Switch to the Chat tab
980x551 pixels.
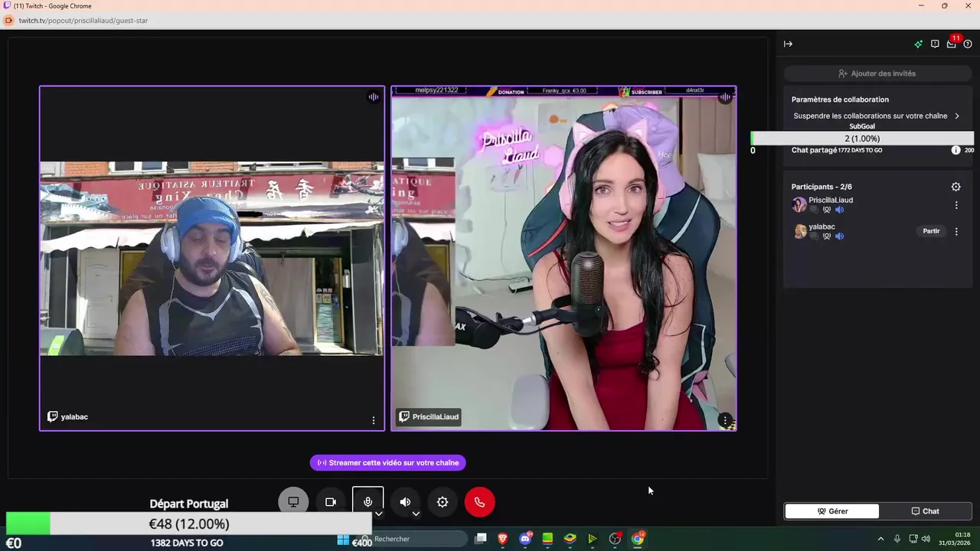(925, 511)
